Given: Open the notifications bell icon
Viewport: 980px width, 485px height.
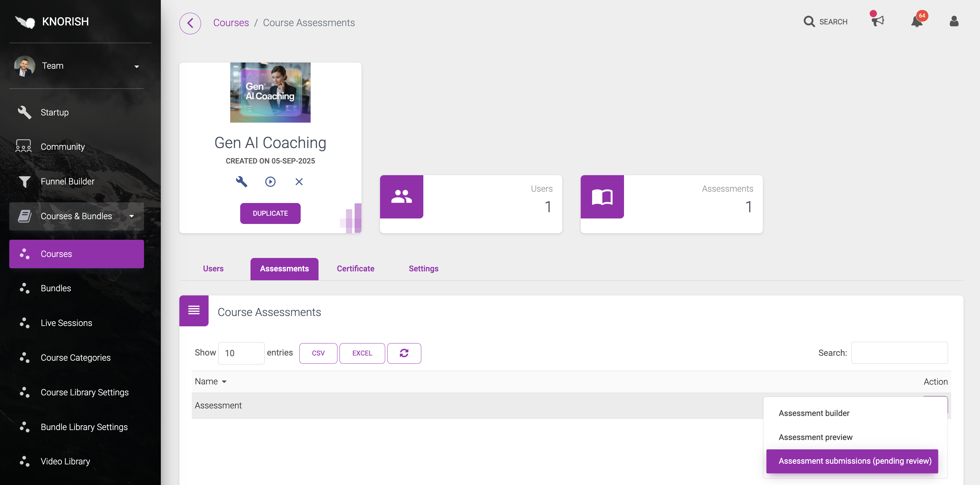Looking at the screenshot, I should [x=917, y=22].
